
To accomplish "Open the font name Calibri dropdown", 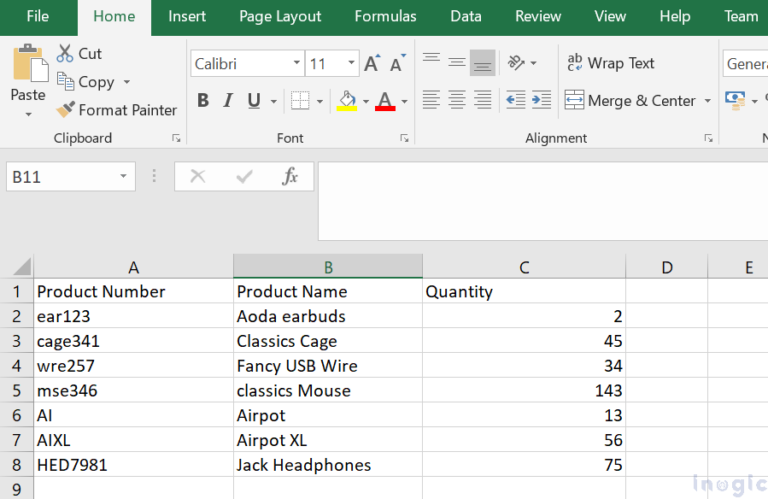I will (297, 64).
